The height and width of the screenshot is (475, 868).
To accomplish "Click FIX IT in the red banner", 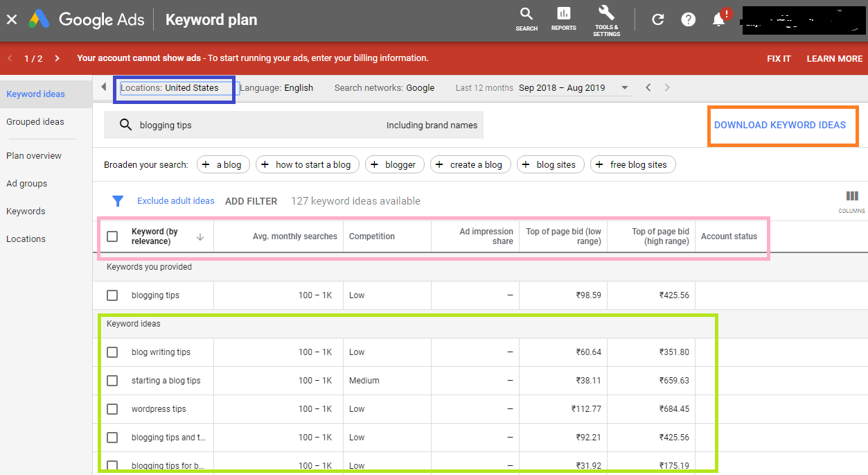I will tap(779, 58).
